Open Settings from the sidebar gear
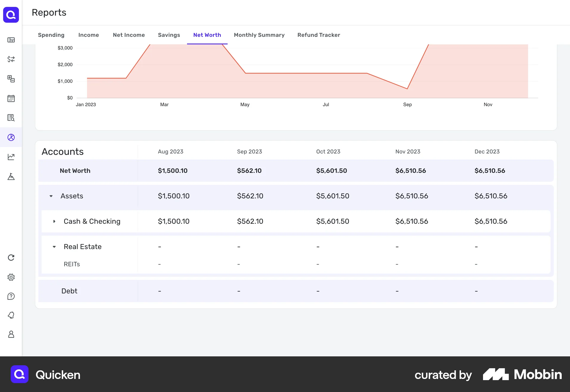This screenshot has height=392, width=570. 11,277
